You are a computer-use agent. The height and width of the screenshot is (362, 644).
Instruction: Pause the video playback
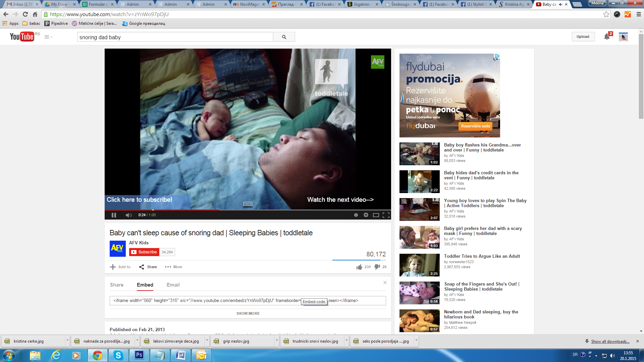click(114, 215)
